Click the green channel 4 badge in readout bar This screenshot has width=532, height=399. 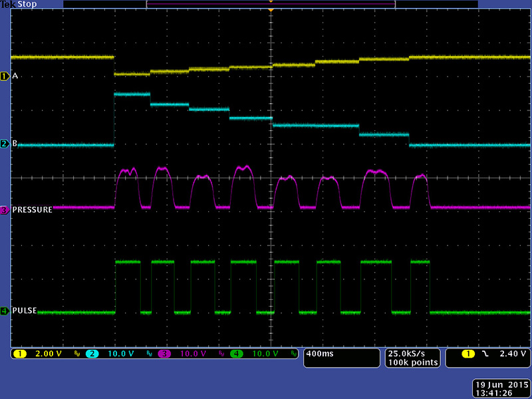point(236,354)
